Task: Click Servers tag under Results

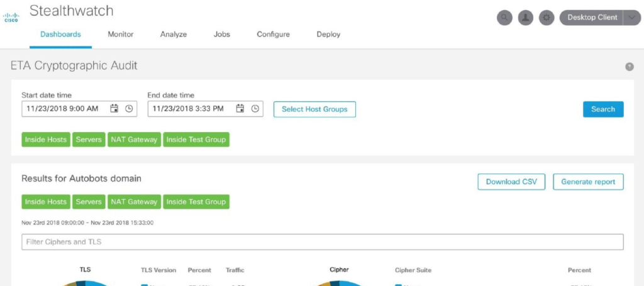Action: click(89, 202)
